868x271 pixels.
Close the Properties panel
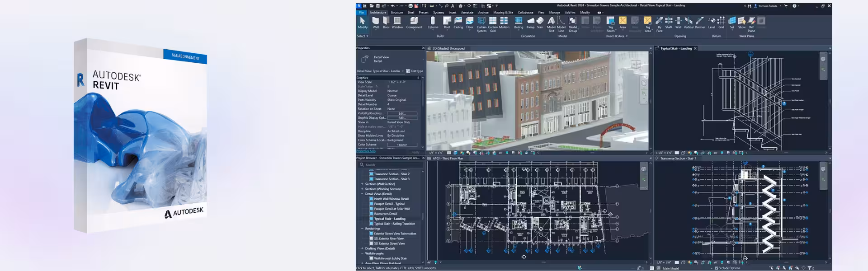[x=423, y=48]
